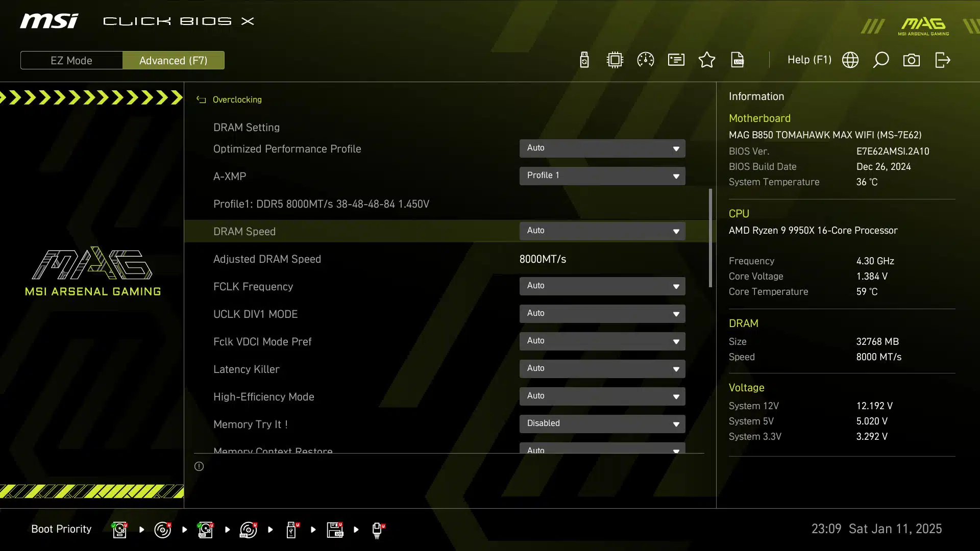Select the Advanced (F7) tab

[x=174, y=60]
